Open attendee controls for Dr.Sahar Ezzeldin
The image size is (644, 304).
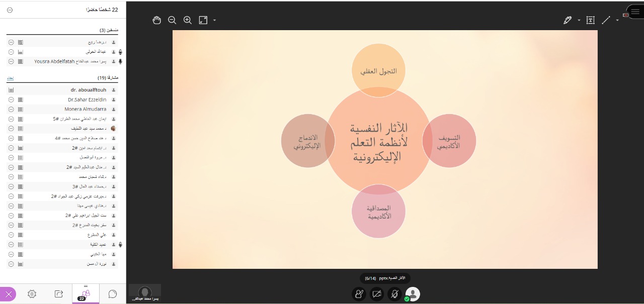pos(11,99)
